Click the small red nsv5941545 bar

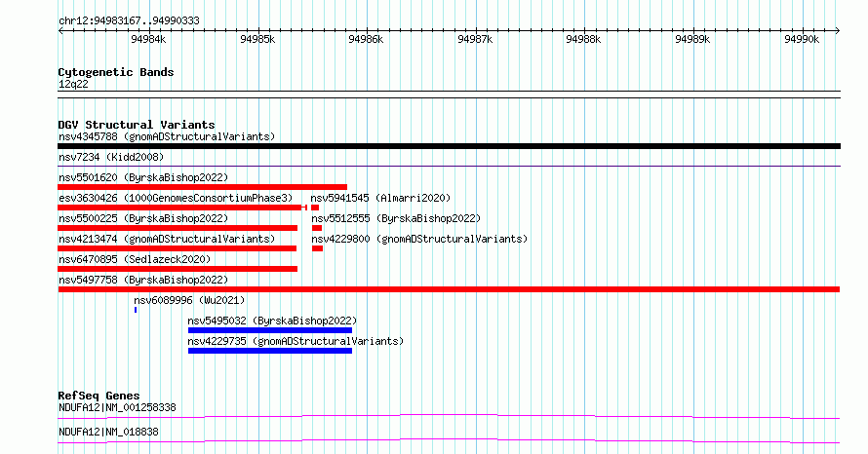click(315, 208)
